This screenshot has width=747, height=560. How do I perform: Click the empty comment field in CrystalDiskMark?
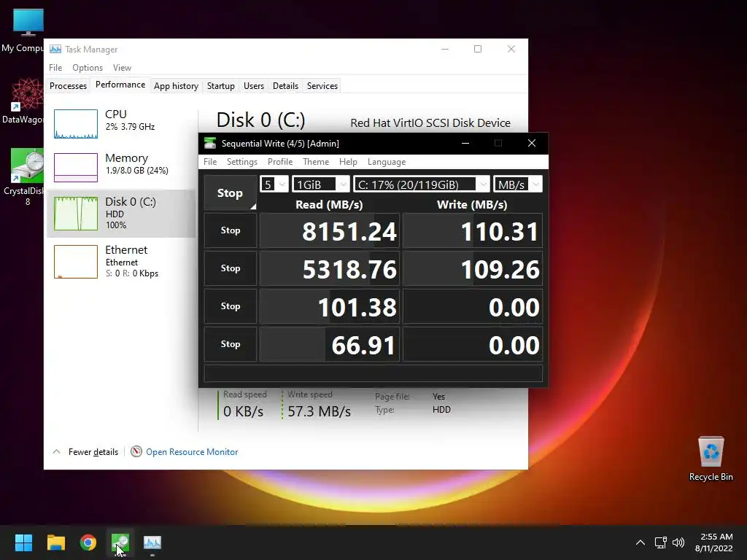click(x=373, y=373)
